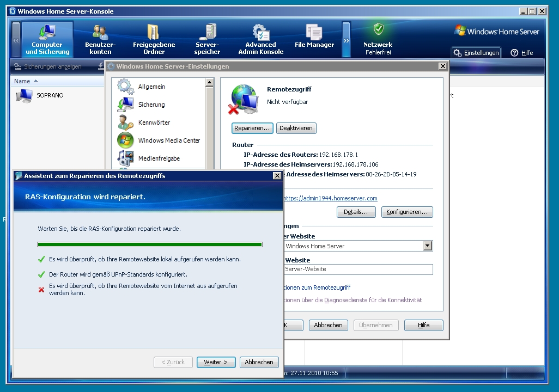Select the SOPRANO computer icon

(x=24, y=95)
